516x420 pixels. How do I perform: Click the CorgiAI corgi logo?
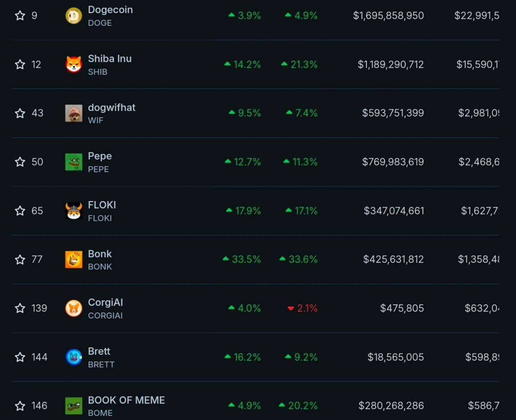[74, 308]
